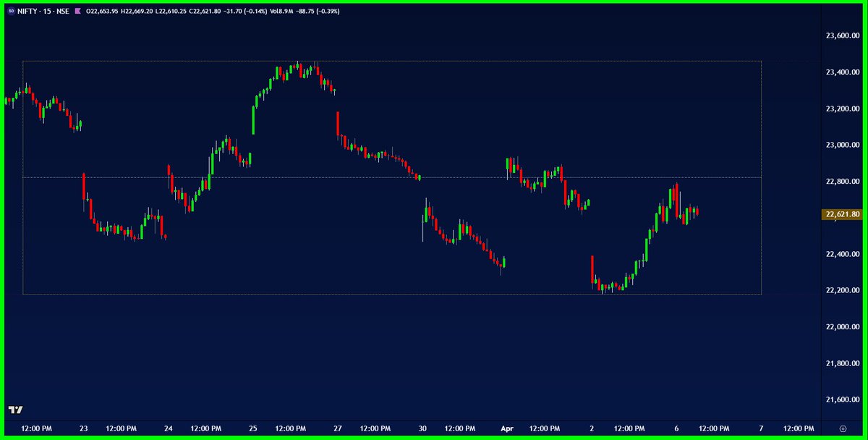
Task: Click the 23,200.00 price axis label
Action: click(843, 109)
